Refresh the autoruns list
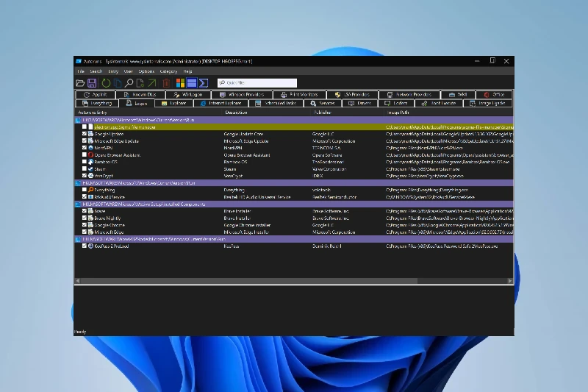 click(105, 83)
